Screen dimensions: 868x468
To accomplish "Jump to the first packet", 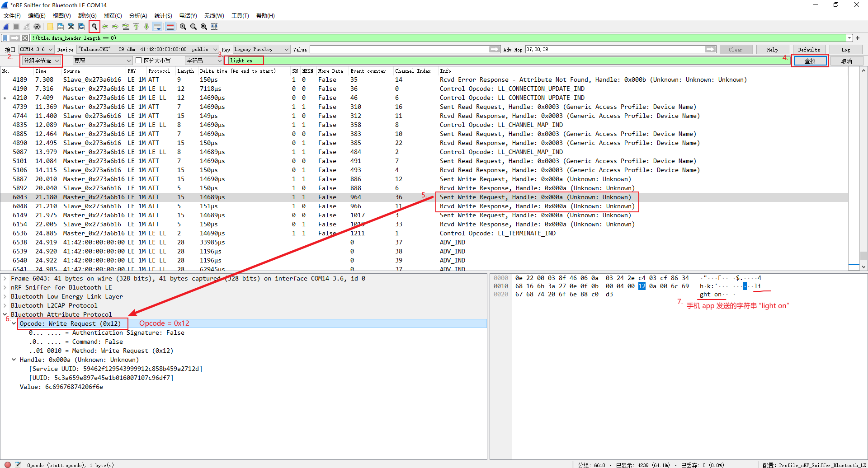I will tap(136, 27).
